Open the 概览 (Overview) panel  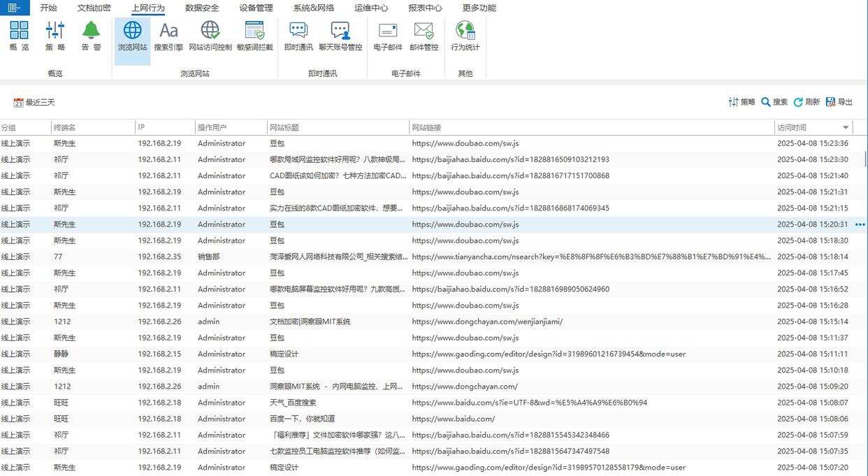click(19, 38)
